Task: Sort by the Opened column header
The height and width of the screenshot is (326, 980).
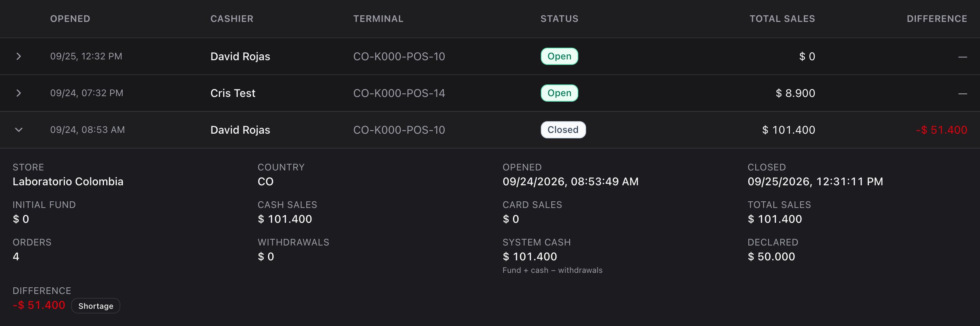Action: coord(70,19)
